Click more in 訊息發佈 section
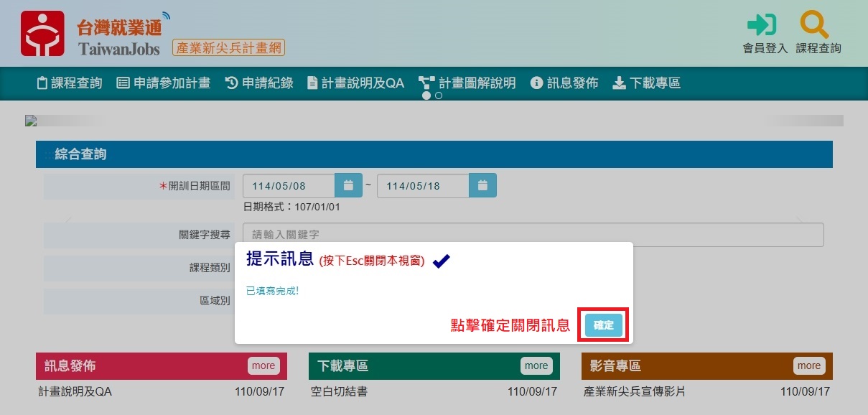Screen dimensions: 868x415 point(263,365)
